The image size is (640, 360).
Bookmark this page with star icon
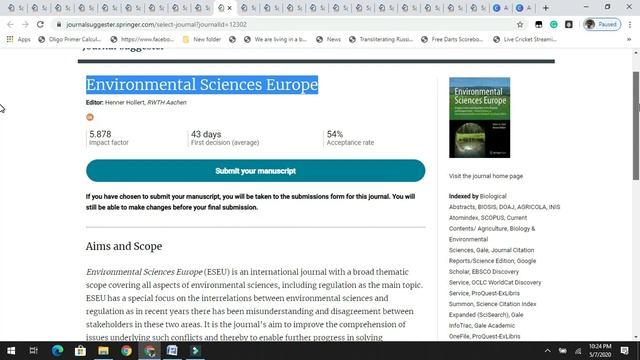pos(520,24)
